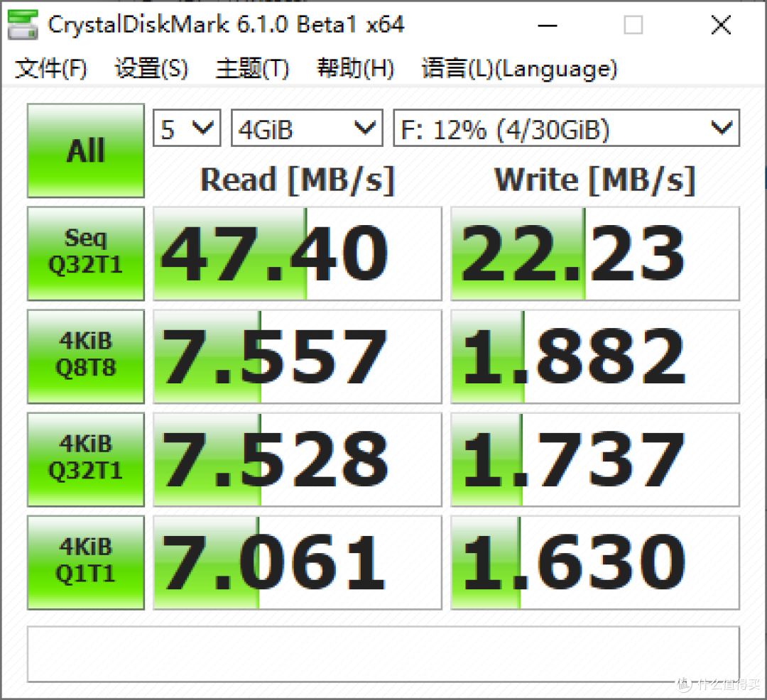Open the 文件(F) menu
Screen dimensions: 767x700
(51, 68)
